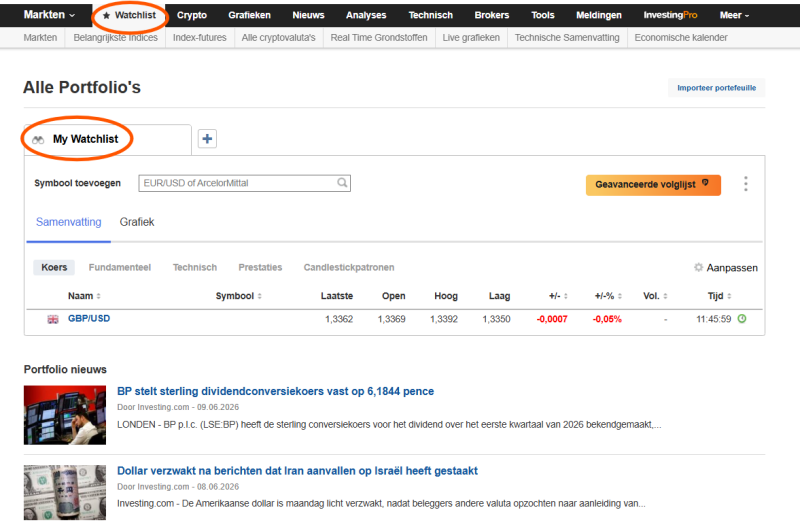Click the Importeer portefeuille button
The image size is (800, 529).
click(x=716, y=88)
